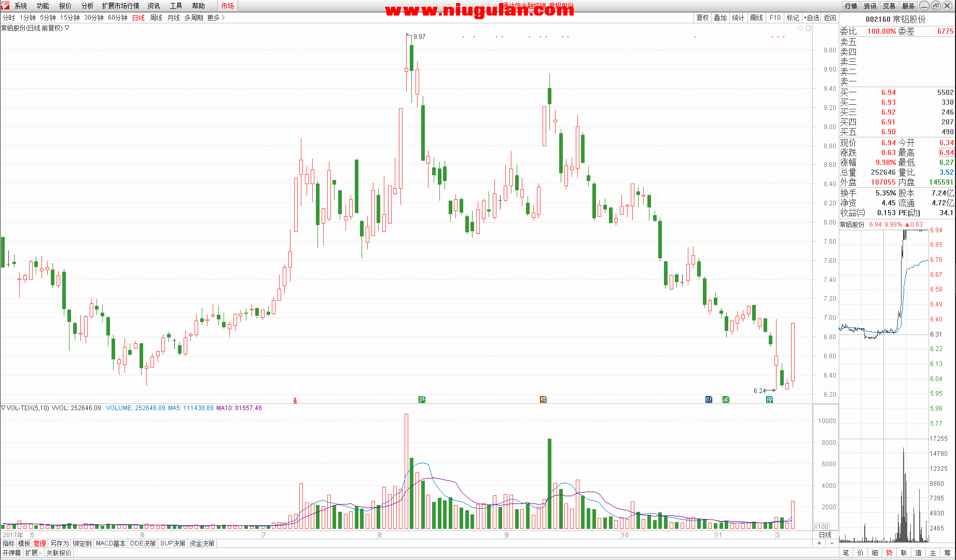
Task: Open the 帮助 menu
Action: [199, 6]
